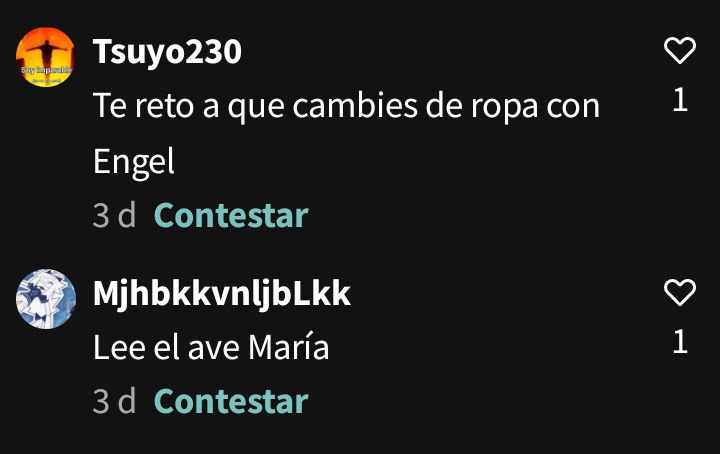Image resolution: width=720 pixels, height=454 pixels.
Task: Click the Tsuyo230 username
Action: click(167, 51)
